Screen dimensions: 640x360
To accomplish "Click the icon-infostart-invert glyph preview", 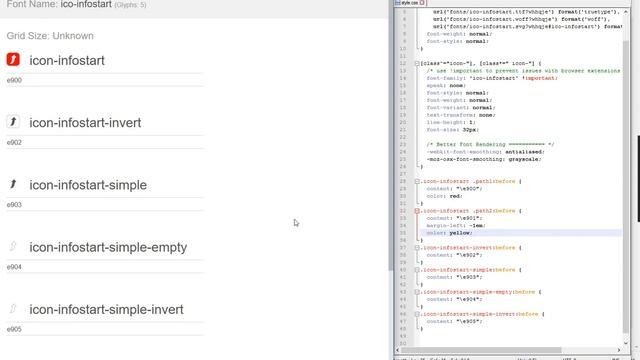I will pos(13,122).
